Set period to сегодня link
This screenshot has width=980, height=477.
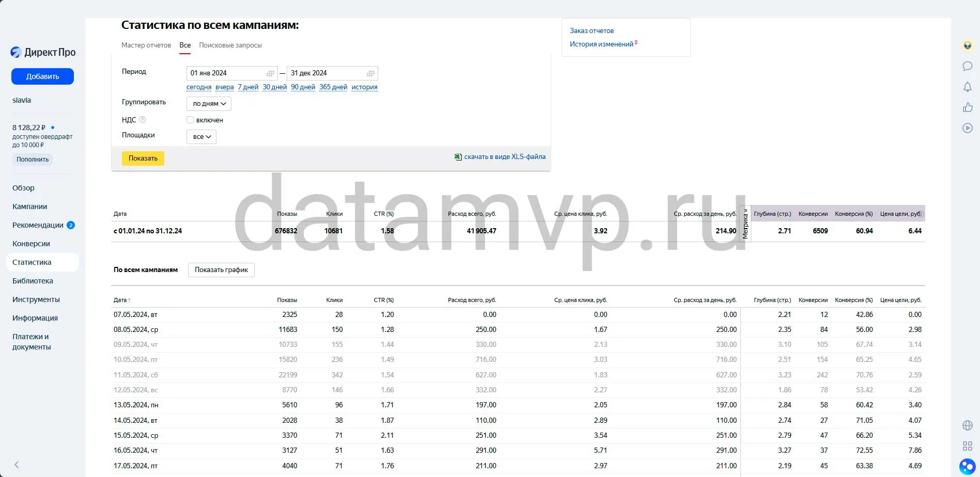(x=199, y=87)
